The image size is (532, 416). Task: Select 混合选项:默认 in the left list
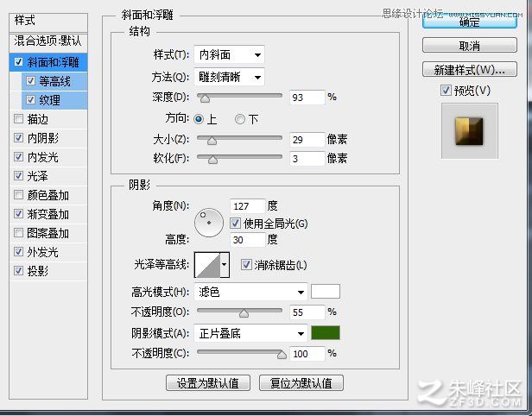[48, 41]
